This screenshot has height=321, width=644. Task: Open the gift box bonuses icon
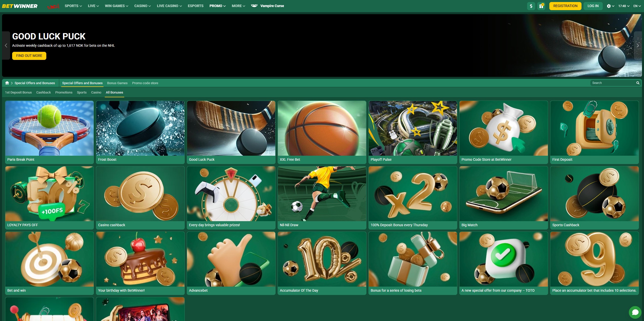541,6
